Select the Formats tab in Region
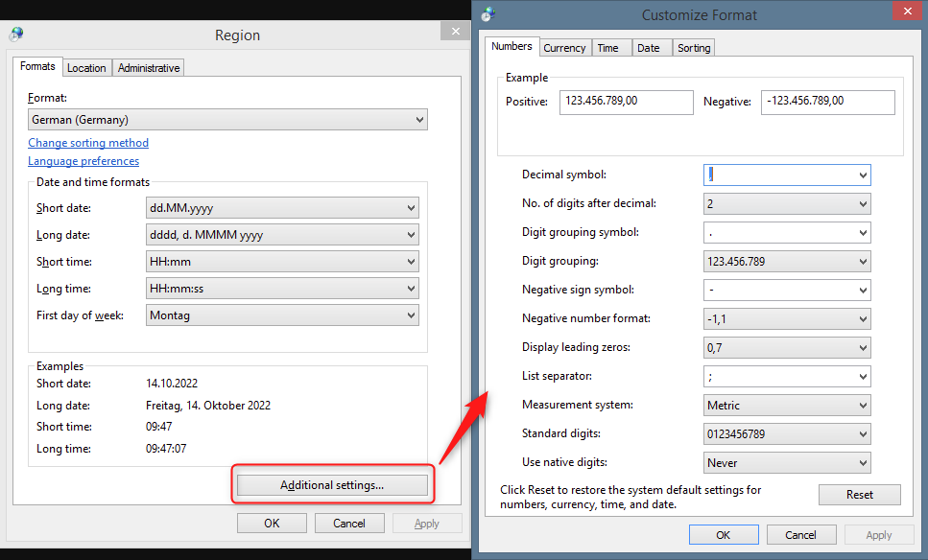928x560 pixels. tap(37, 66)
